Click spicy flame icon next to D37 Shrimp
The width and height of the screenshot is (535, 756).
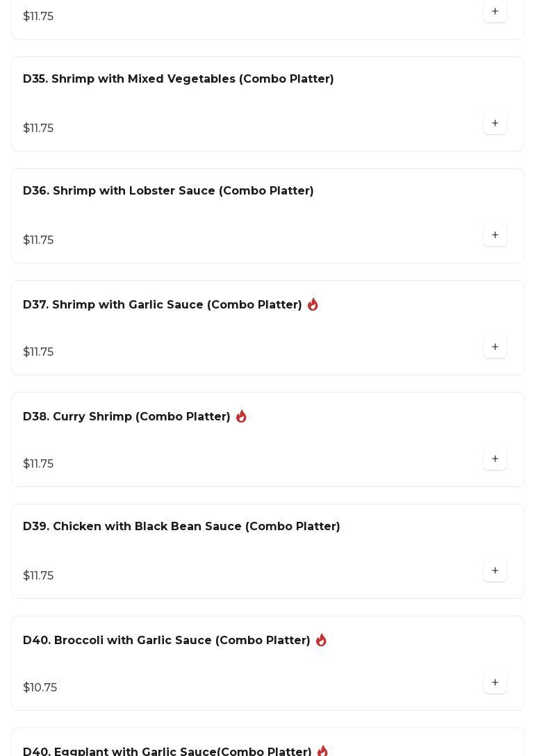click(x=313, y=304)
